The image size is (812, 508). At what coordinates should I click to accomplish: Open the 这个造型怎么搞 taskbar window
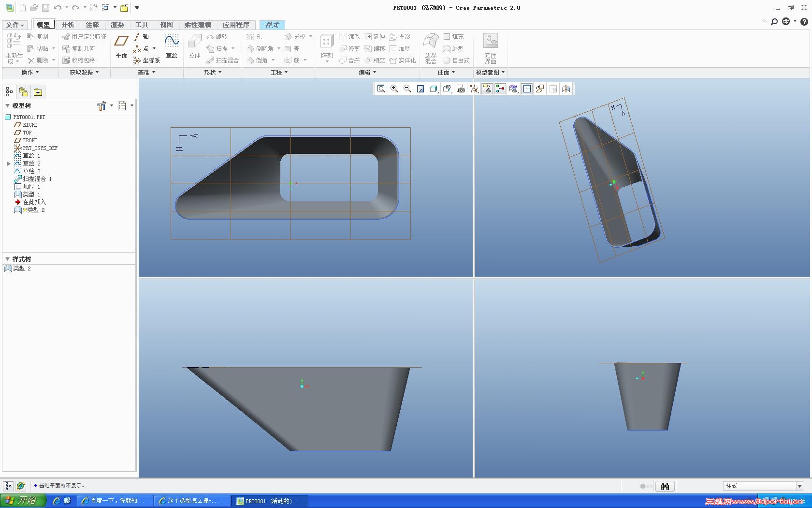[x=191, y=501]
